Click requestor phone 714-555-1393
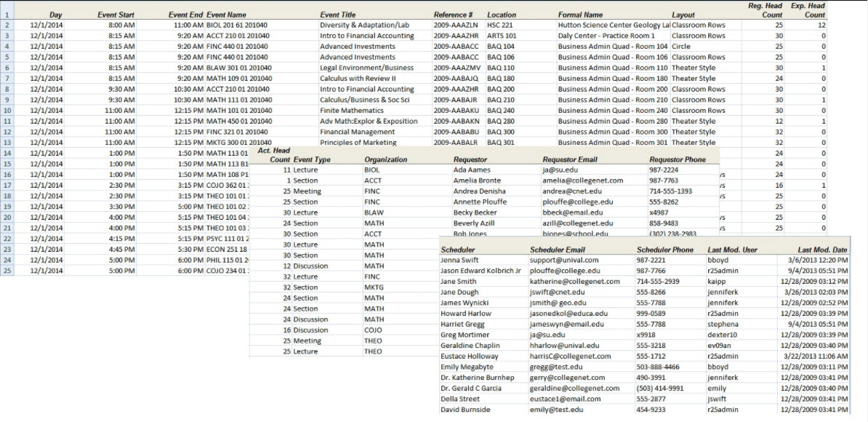The image size is (868, 422). [x=671, y=191]
